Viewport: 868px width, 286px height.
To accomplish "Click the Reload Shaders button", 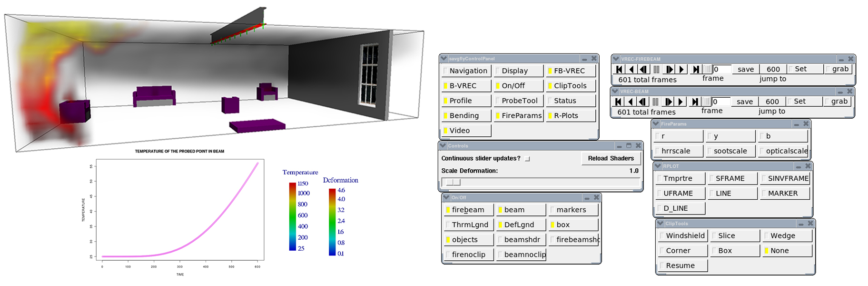I will [x=611, y=159].
